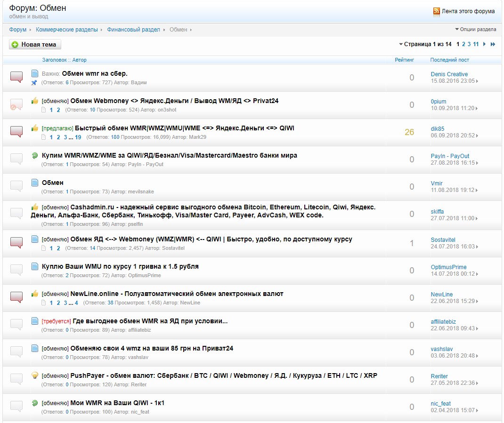The width and height of the screenshot is (504, 423).
Task: Open user profile OptimusPrime in last post
Action: 448,267
